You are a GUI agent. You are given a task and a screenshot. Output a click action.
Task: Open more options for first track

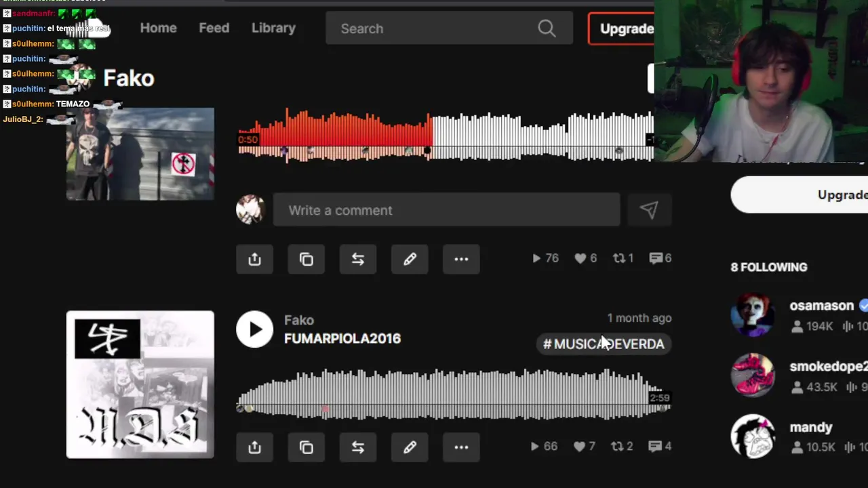pyautogui.click(x=461, y=259)
